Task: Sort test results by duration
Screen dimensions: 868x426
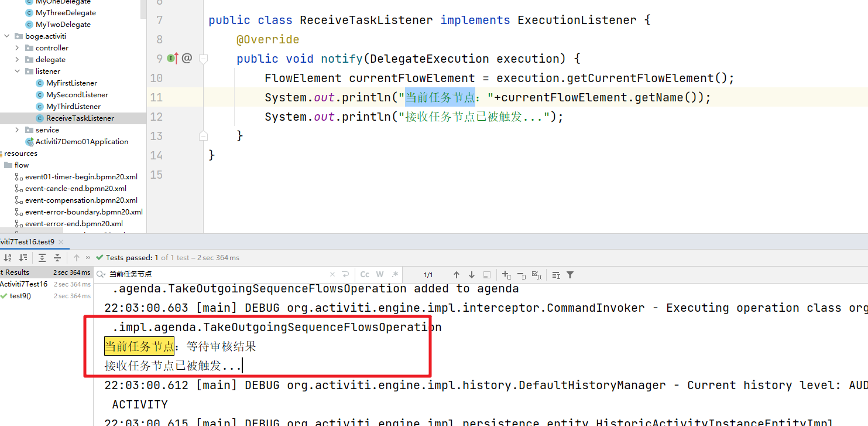Action: [23, 258]
